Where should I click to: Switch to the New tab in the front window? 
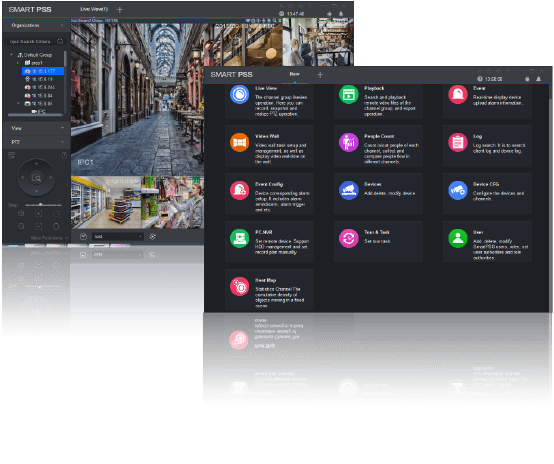click(294, 74)
